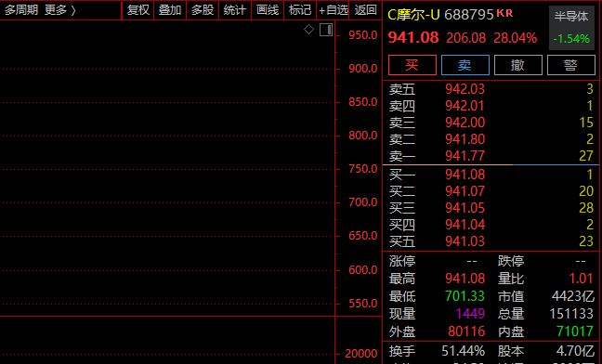Image resolution: width=602 pixels, height=364 pixels.
Task: Click the stock code 688795
Action: 468,15
